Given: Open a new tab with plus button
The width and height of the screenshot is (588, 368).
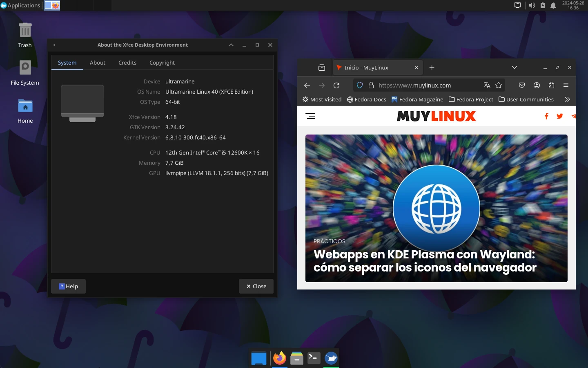Looking at the screenshot, I should tap(432, 67).
